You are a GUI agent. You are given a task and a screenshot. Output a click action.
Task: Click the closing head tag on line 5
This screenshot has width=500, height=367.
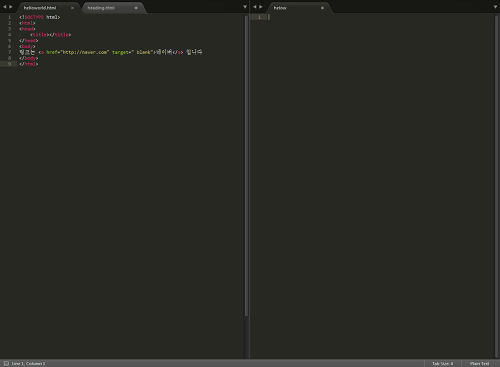click(29, 41)
